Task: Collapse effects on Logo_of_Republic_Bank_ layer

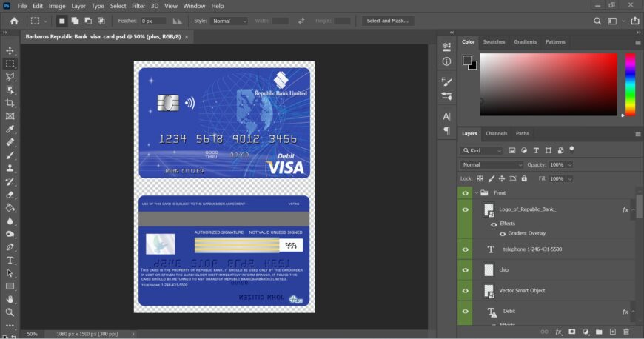Action: tap(634, 209)
